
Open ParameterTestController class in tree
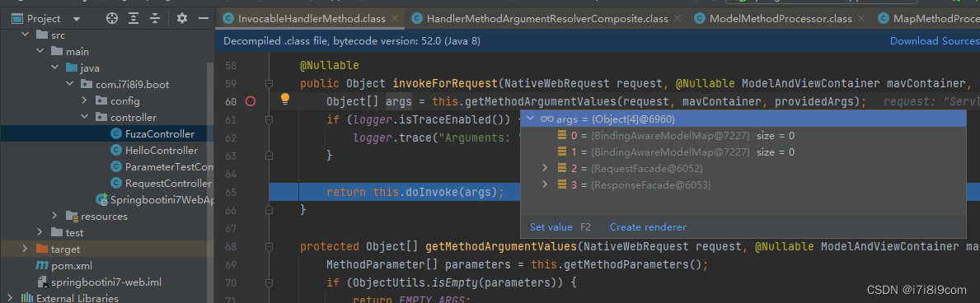(x=169, y=167)
